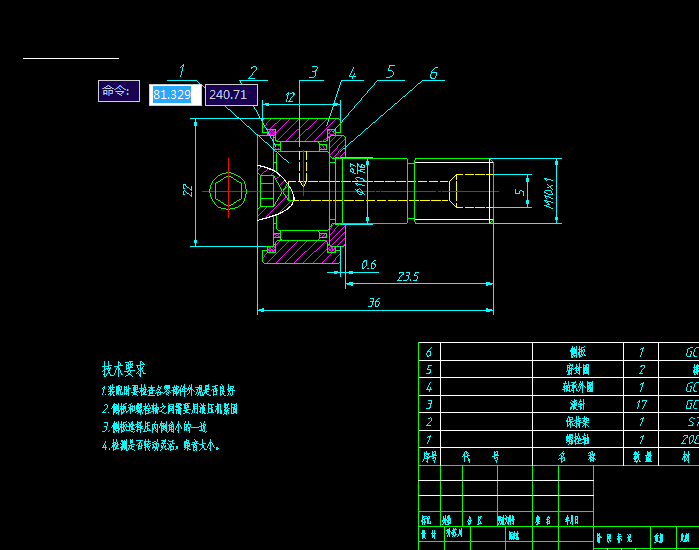Select the dimension text 23.5

coord(408,277)
